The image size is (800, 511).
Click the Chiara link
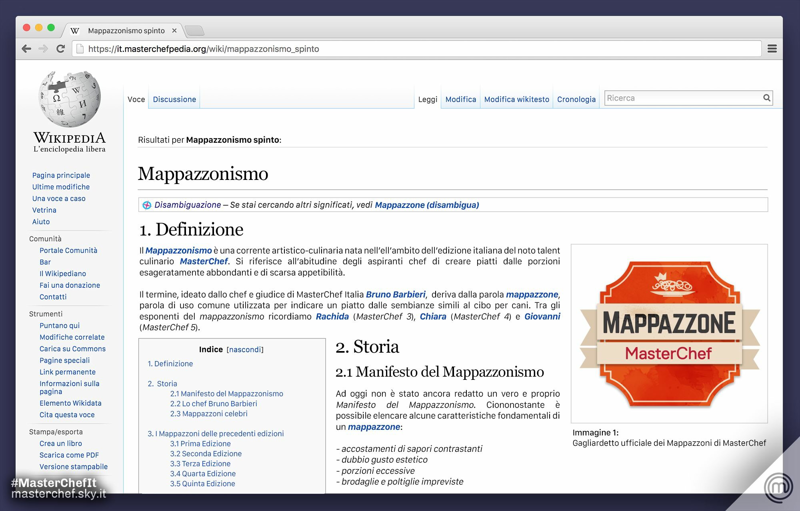coord(433,317)
